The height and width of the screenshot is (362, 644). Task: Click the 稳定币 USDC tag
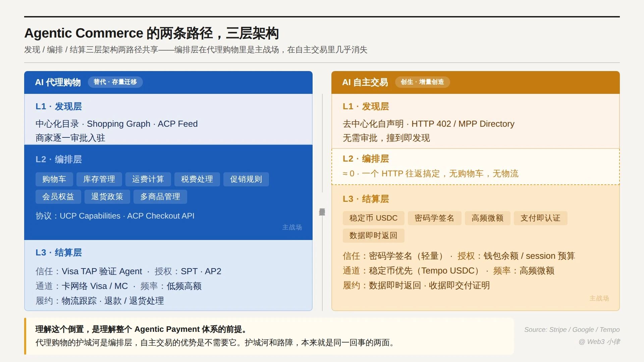(x=373, y=218)
